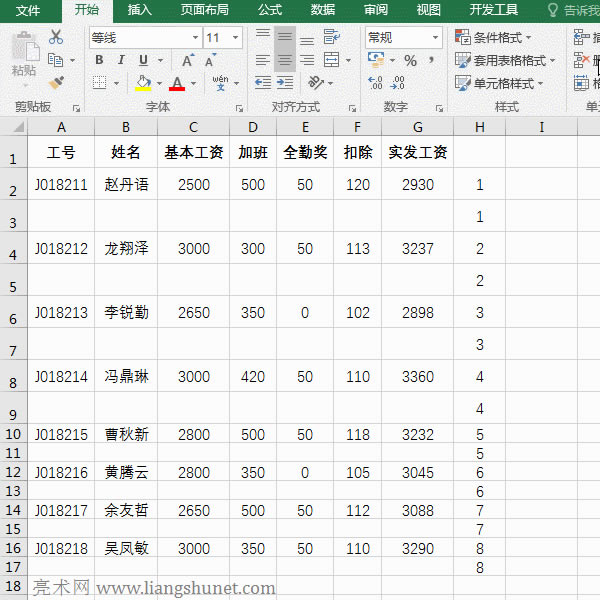Click the percent style icon
600x600 pixels.
pyautogui.click(x=410, y=60)
